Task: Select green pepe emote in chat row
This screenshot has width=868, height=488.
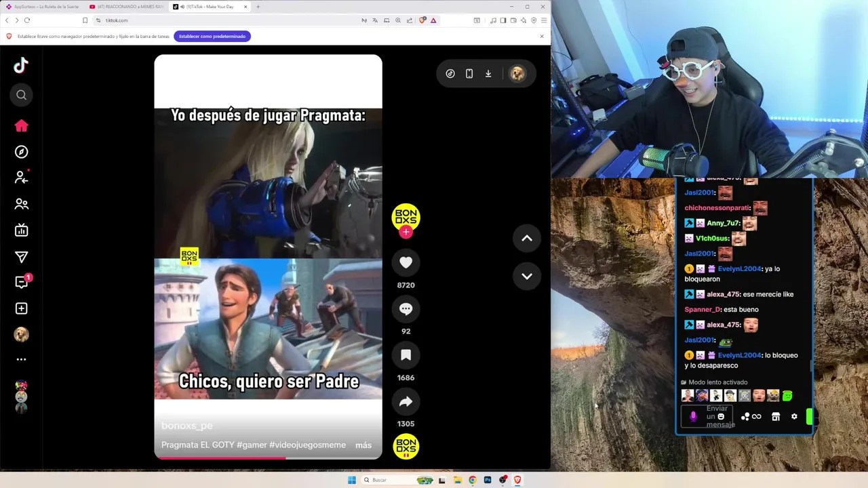Action: click(x=787, y=396)
